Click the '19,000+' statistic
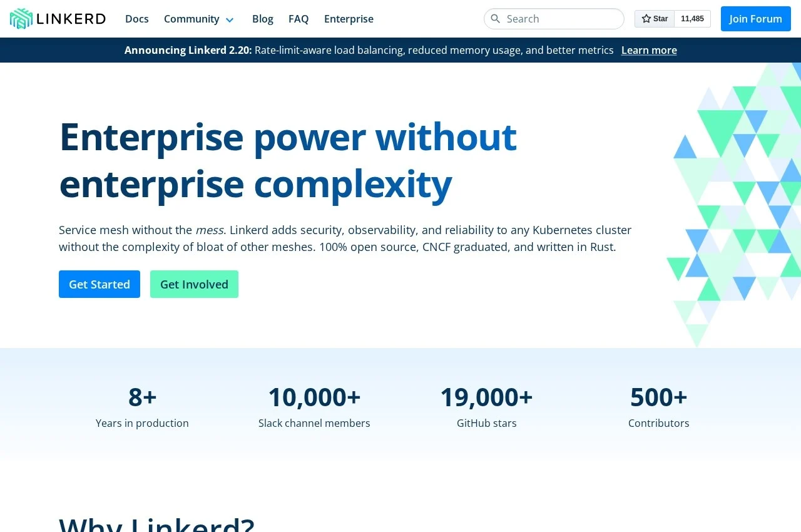 (486, 397)
